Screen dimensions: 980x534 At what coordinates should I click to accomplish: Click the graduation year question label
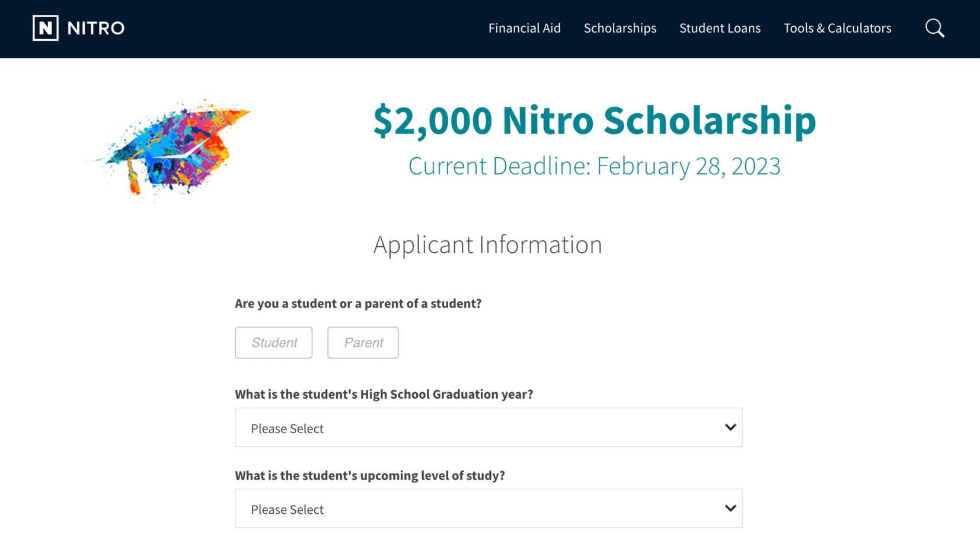click(x=384, y=394)
